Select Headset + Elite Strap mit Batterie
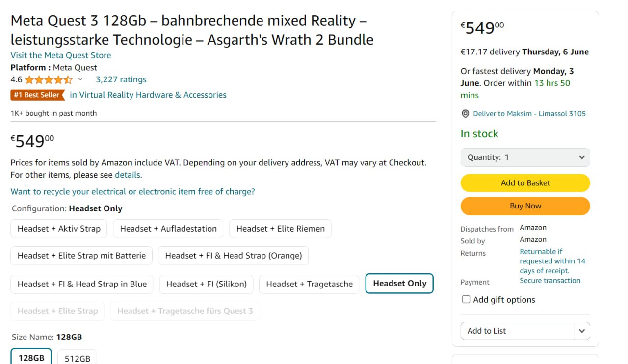 coord(81,256)
